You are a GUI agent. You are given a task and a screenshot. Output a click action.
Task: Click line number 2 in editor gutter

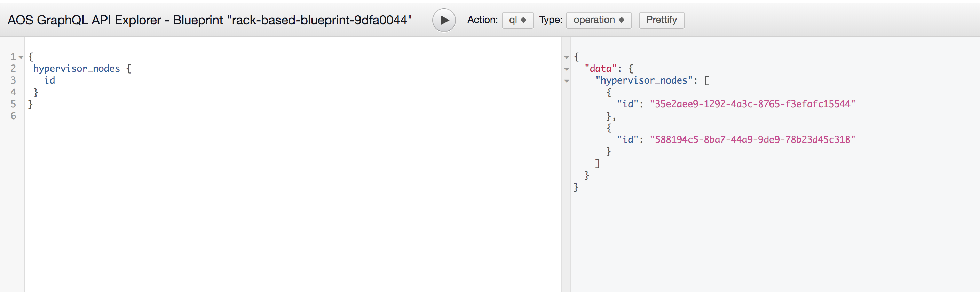coord(13,69)
